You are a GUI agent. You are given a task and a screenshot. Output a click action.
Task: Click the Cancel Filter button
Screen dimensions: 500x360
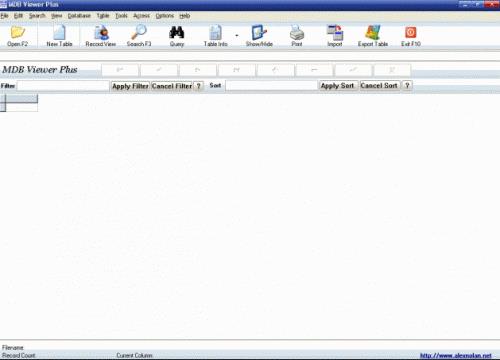click(x=172, y=86)
